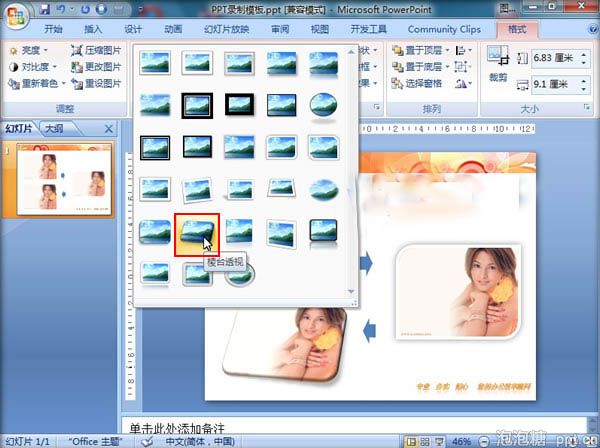Switch to Slide Sorter view in status bar
Image resolution: width=600 pixels, height=448 pixels.
tap(425, 442)
